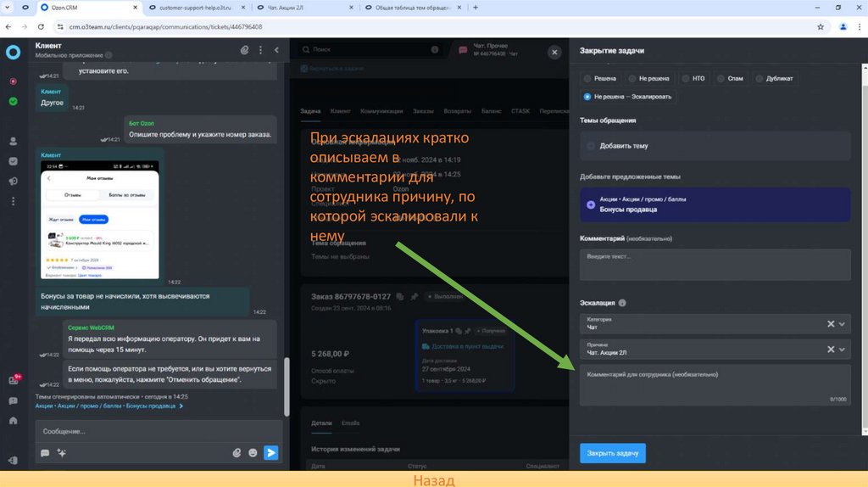Image resolution: width=868 pixels, height=487 pixels.
Task: Select the "Решена" radio option
Action: 587,78
